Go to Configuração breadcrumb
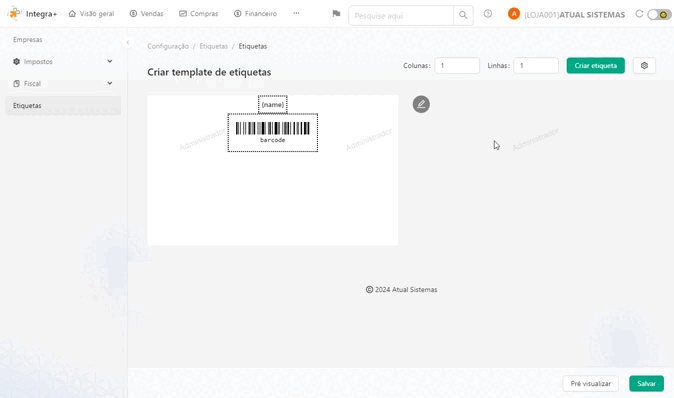The height and width of the screenshot is (398, 674). pyautogui.click(x=168, y=46)
